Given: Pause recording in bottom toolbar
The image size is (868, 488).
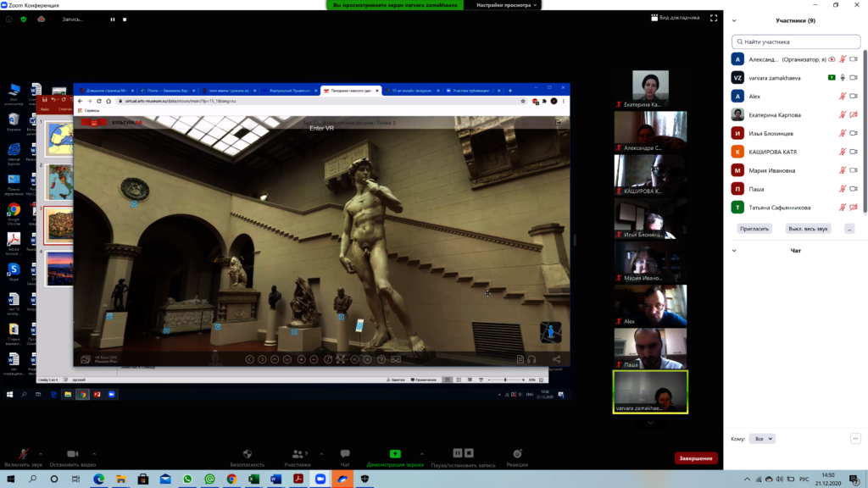Looking at the screenshot, I should point(457,453).
